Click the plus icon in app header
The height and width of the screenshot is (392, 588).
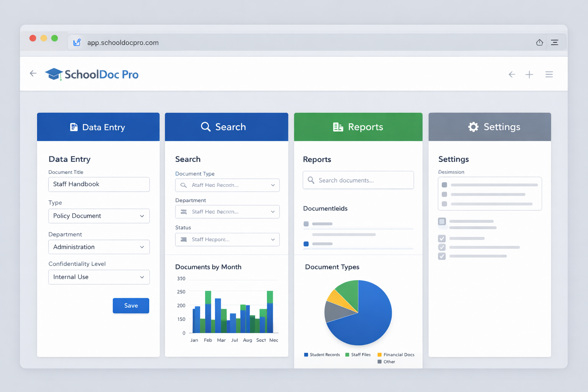529,75
